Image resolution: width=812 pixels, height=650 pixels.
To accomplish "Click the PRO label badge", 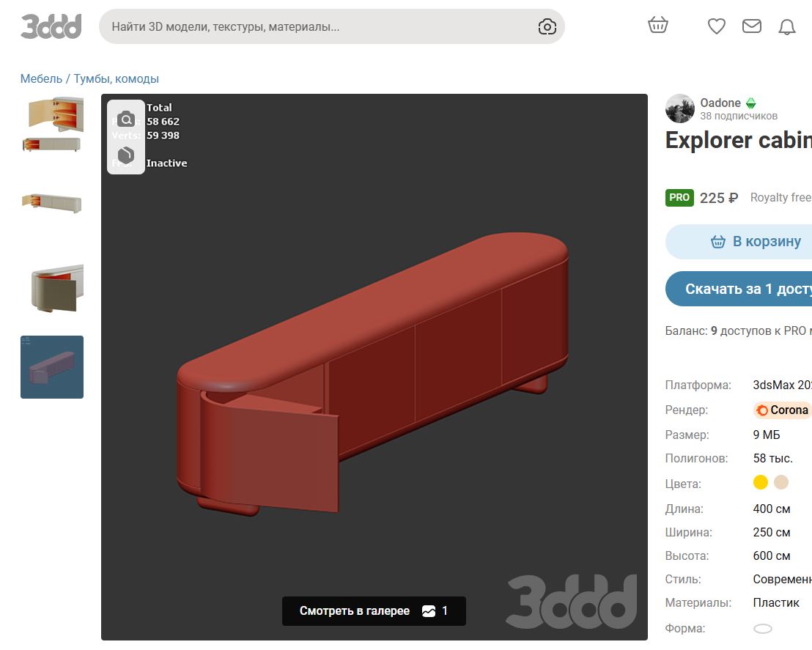I will coord(679,197).
